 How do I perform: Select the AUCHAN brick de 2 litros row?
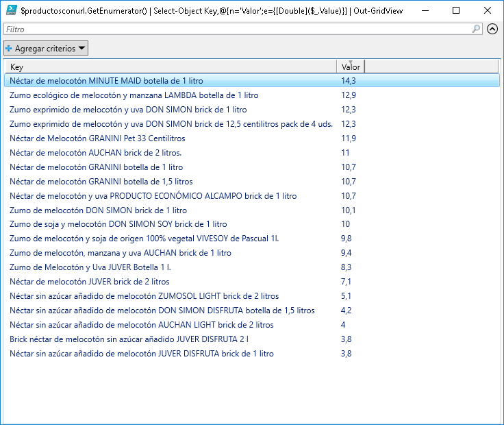click(95, 153)
